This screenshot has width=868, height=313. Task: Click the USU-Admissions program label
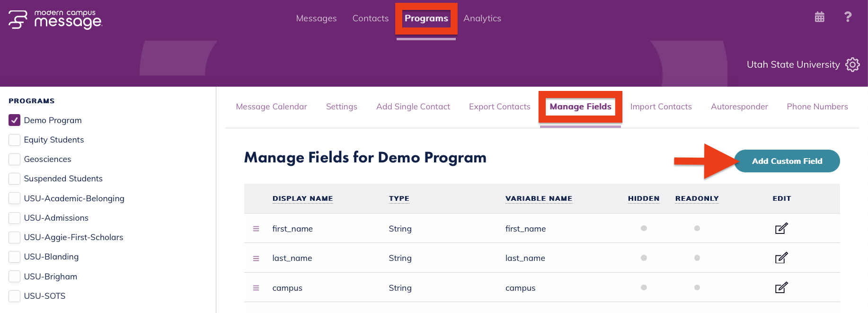tap(56, 218)
